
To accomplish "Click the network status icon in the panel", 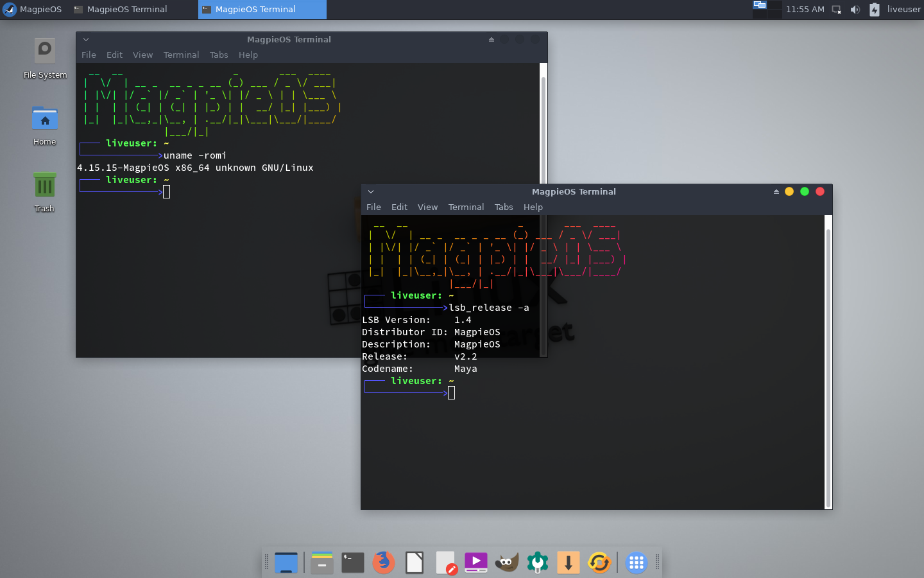I will [836, 10].
